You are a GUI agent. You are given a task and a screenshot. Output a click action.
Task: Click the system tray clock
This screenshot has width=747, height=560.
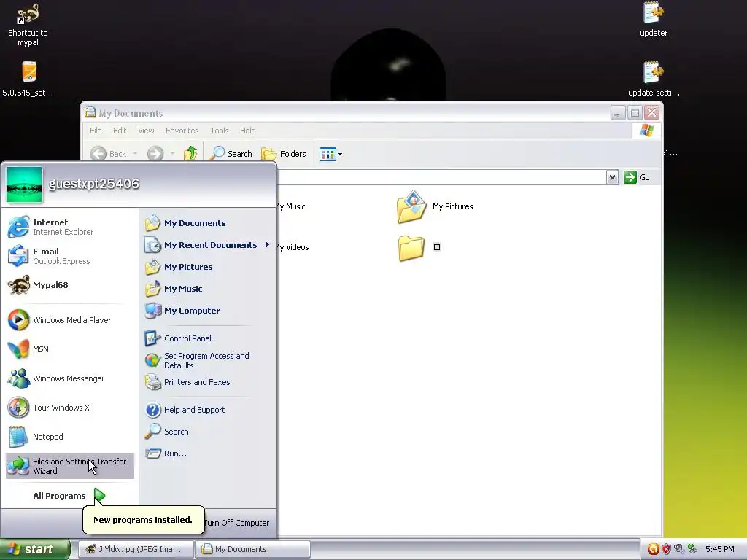(x=719, y=549)
